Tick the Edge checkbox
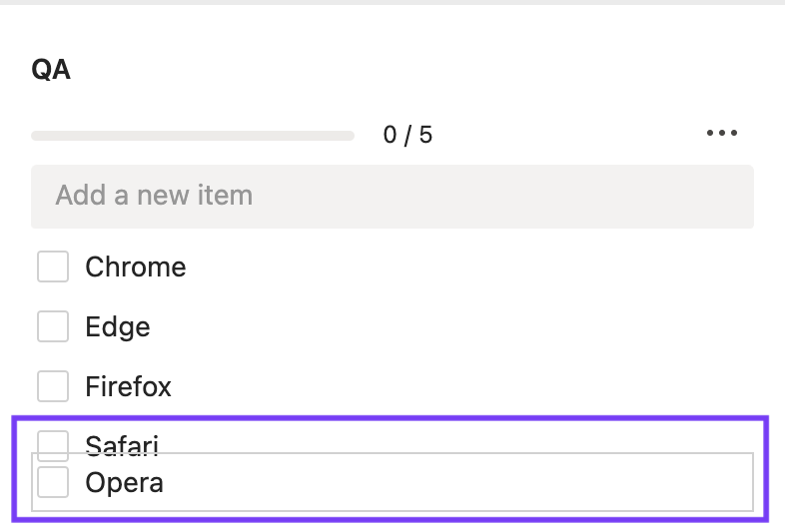 [x=53, y=326]
